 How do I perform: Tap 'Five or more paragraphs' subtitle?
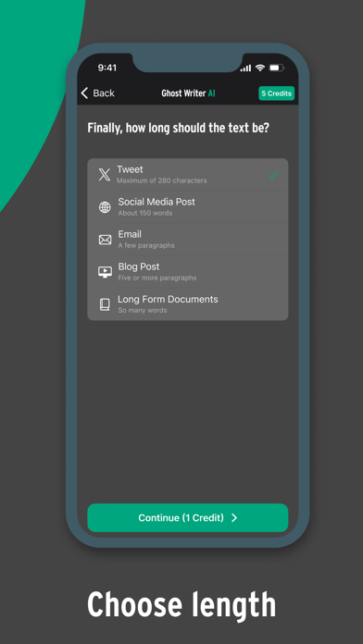pyautogui.click(x=157, y=278)
